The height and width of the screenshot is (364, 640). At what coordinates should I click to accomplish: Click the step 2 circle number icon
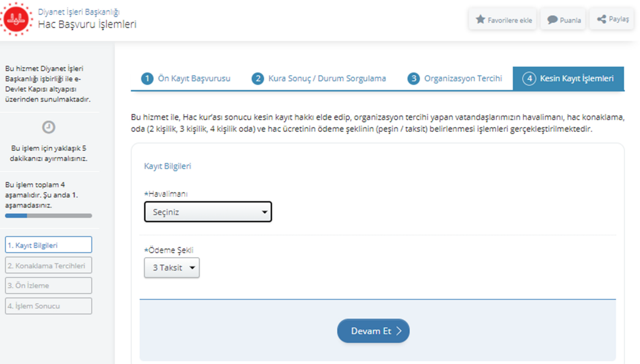(x=258, y=78)
